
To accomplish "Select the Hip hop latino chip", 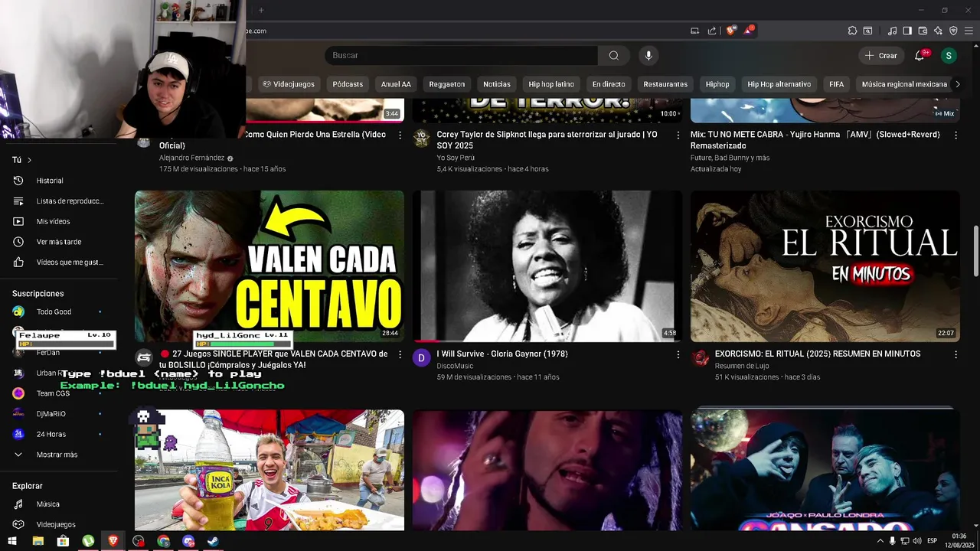I will pyautogui.click(x=551, y=84).
